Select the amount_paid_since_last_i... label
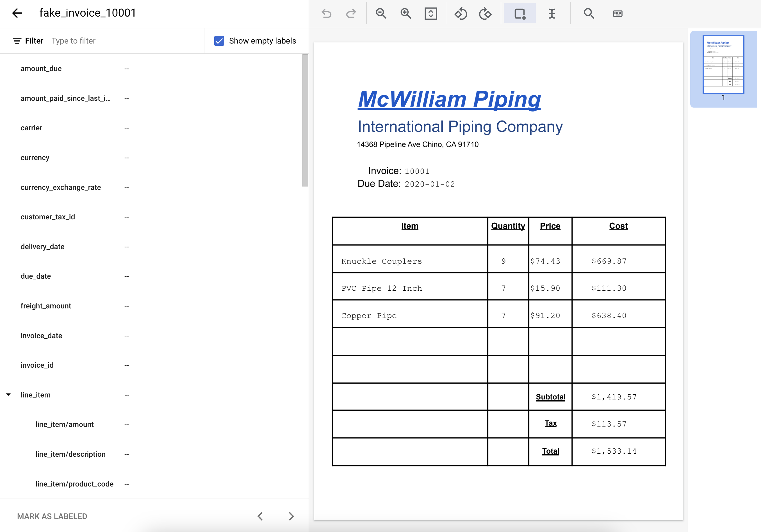This screenshot has height=532, width=761. (66, 98)
